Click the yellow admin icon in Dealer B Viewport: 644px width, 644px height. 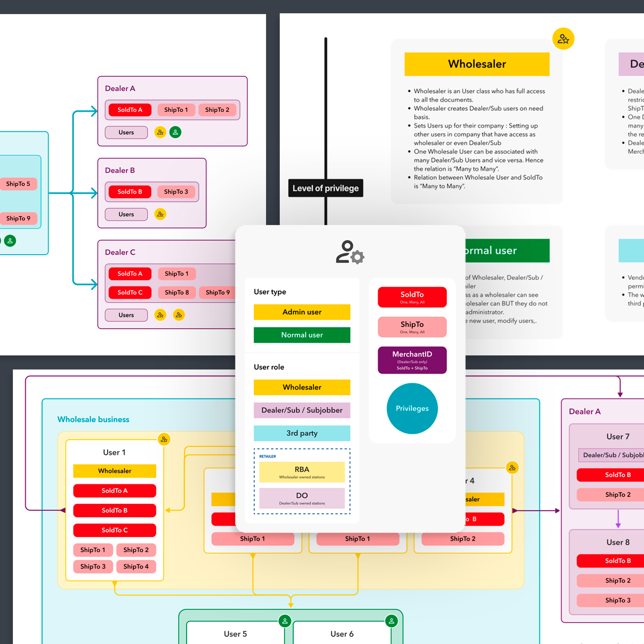(x=160, y=214)
